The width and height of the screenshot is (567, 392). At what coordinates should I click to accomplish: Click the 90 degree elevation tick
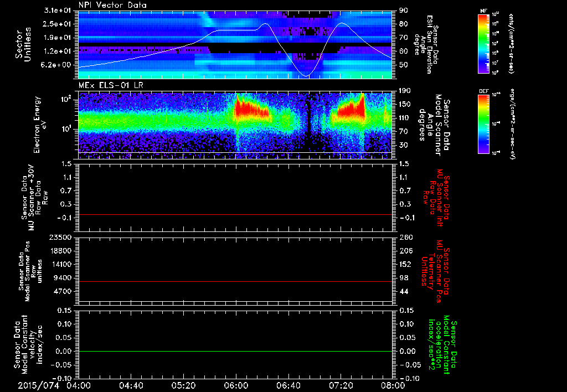click(x=403, y=11)
